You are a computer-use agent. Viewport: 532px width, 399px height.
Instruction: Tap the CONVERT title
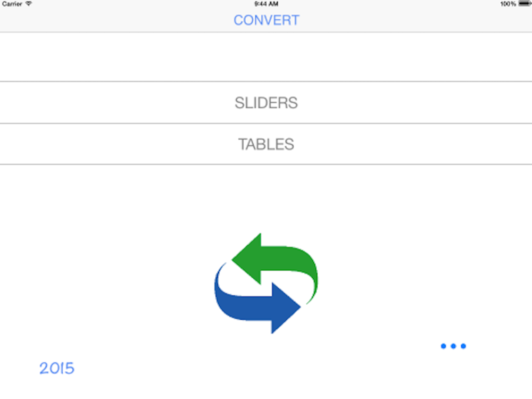[267, 20]
